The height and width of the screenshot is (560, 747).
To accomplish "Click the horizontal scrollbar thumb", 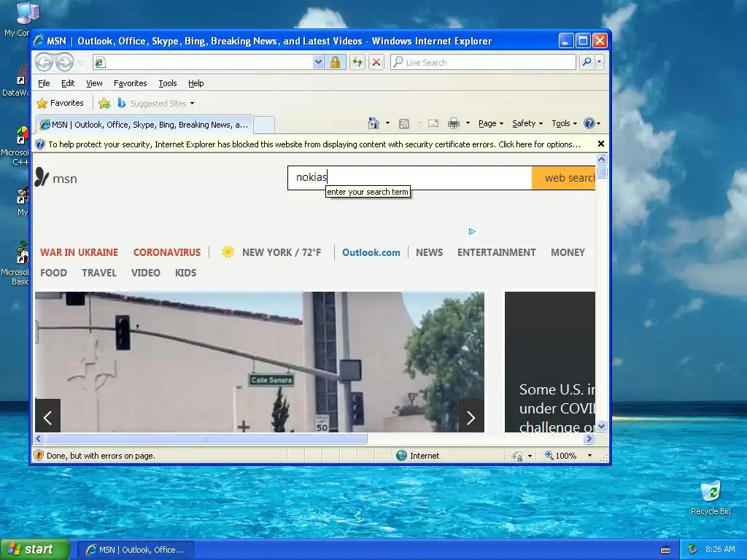I will point(206,438).
